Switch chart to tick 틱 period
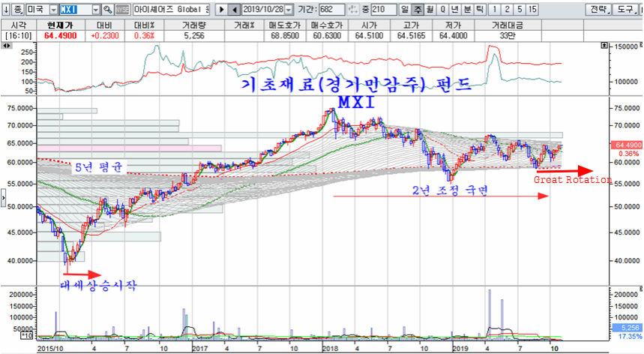 (x=480, y=10)
